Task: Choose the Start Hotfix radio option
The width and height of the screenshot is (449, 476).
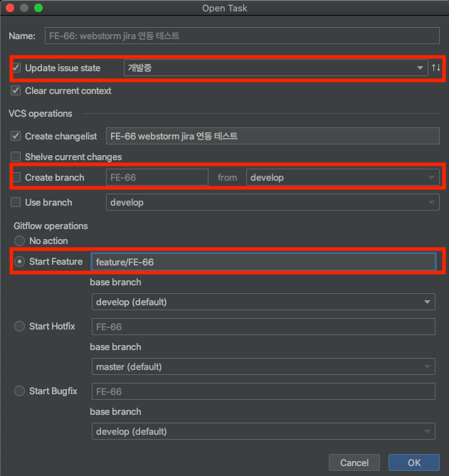Action: click(19, 327)
